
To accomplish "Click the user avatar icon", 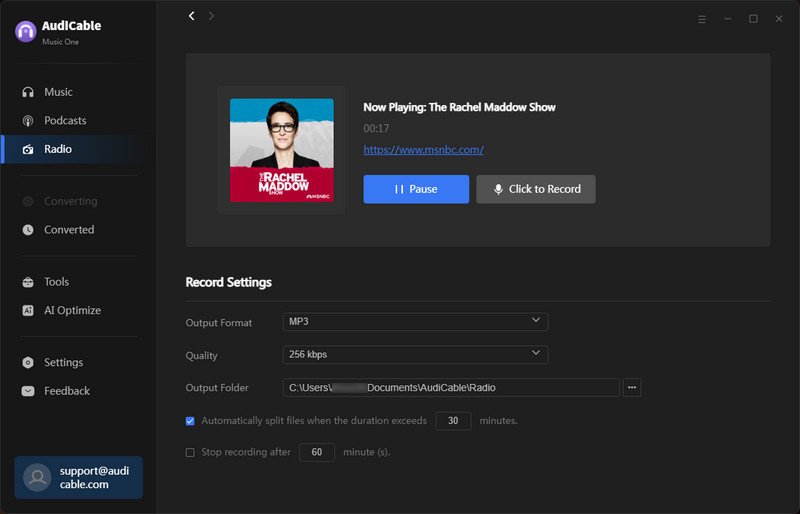I will coord(37,477).
